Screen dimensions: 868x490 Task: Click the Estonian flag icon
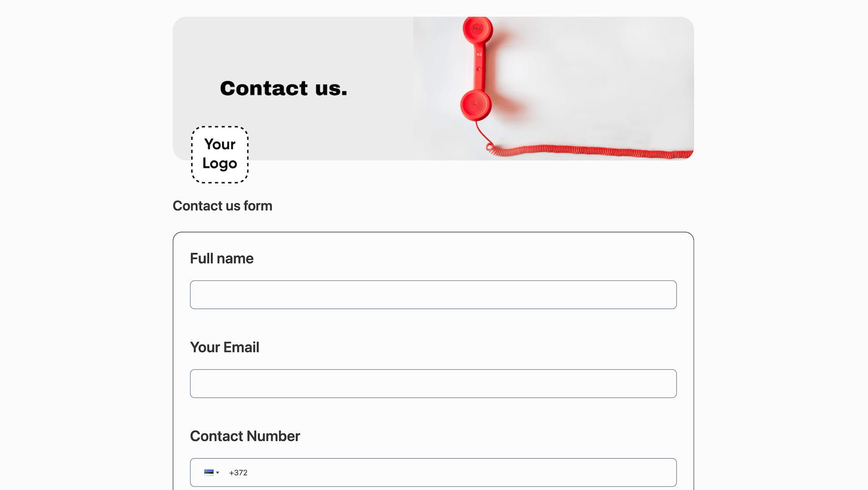pos(209,473)
